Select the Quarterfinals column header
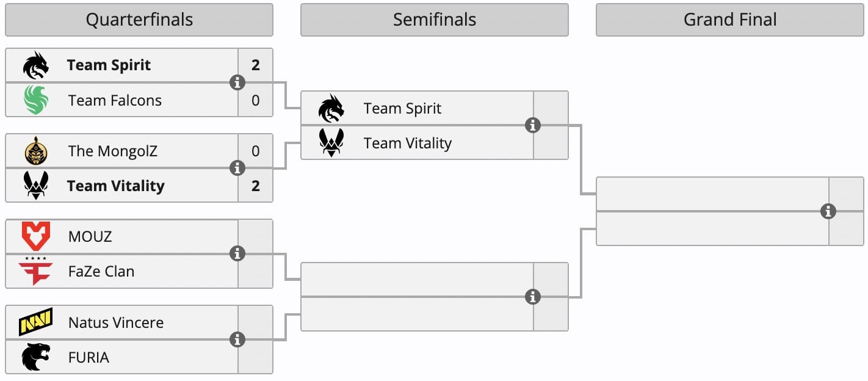868x381 pixels. [139, 20]
